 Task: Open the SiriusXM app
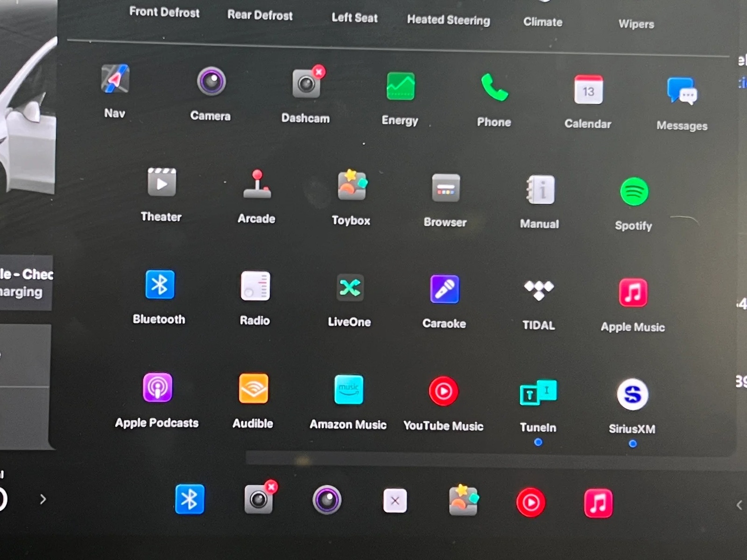(x=632, y=395)
